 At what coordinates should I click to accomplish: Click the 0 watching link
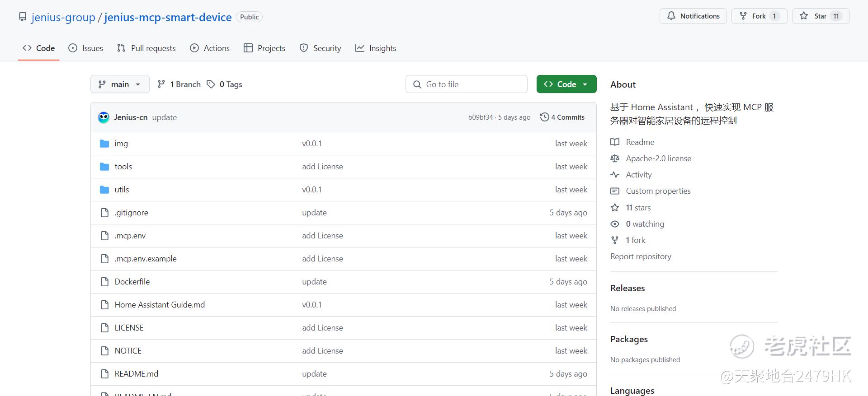click(x=645, y=224)
